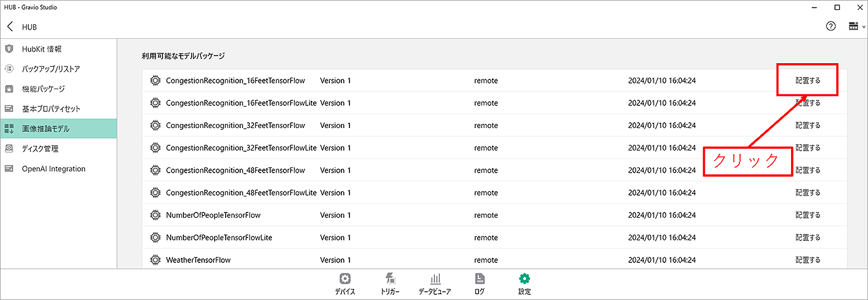Viewport: 868px width, 300px height.
Task: Click 配置する for CongestionRecognition_48FeetTensorFlowLite
Action: (808, 192)
